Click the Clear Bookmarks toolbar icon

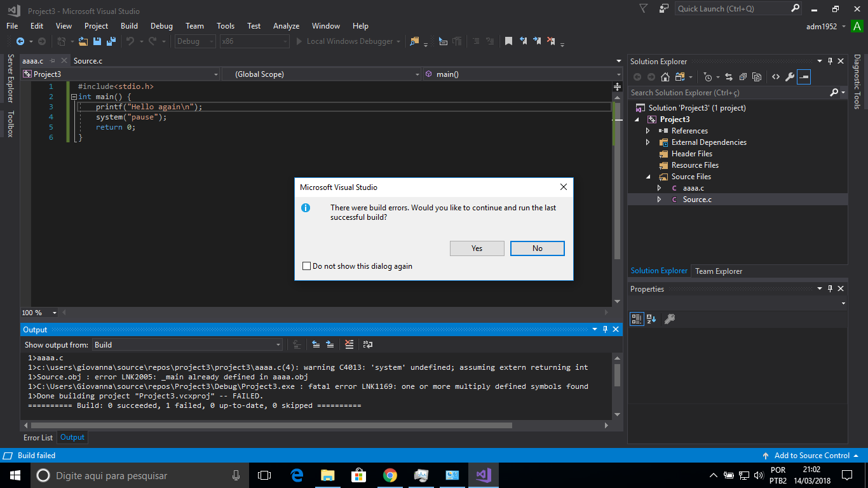(x=551, y=41)
